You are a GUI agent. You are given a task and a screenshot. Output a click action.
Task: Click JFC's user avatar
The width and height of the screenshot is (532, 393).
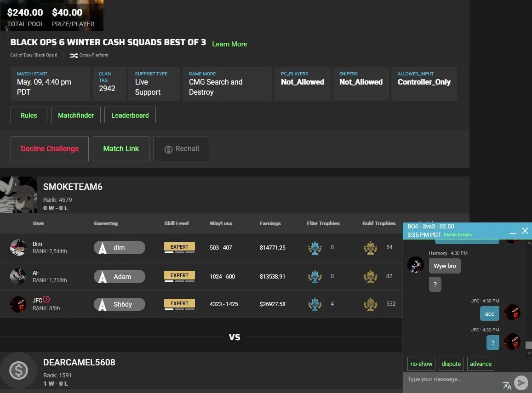pyautogui.click(x=18, y=304)
